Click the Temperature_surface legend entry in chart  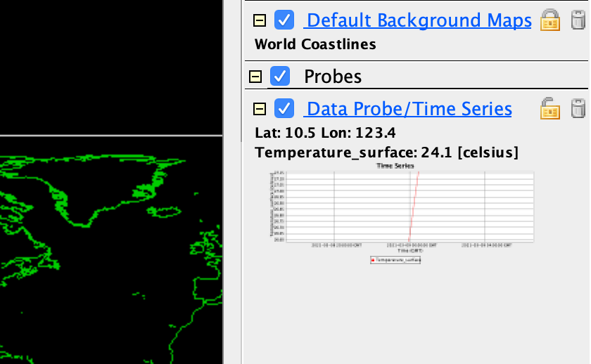[396, 260]
